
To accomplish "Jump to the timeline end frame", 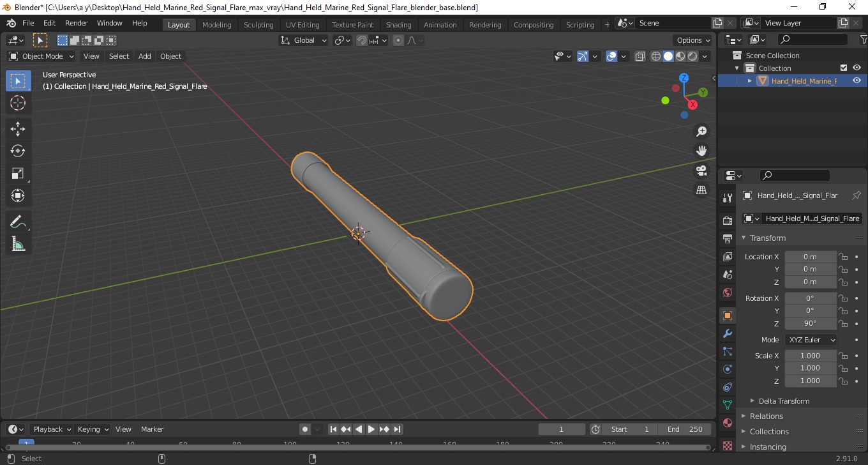I will coord(397,429).
